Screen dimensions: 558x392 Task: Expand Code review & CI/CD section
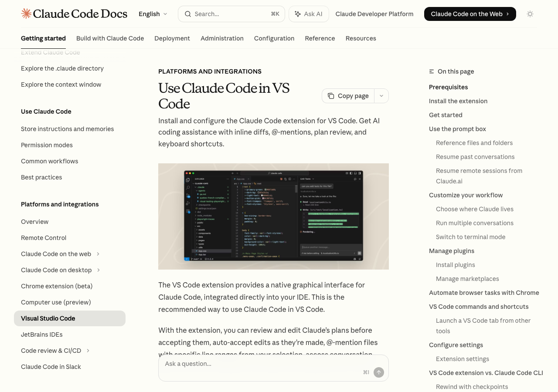coord(88,351)
